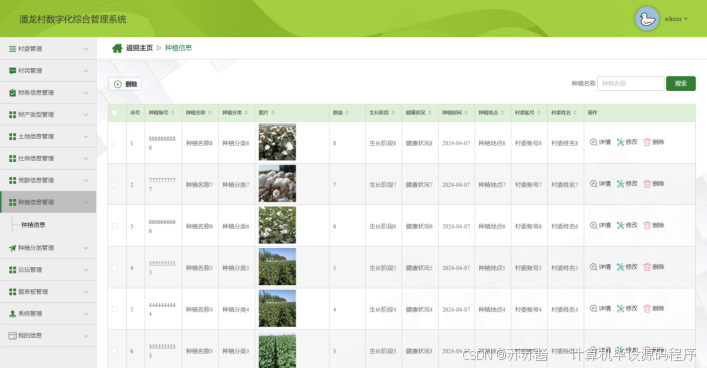Tick the checkbox for row number 2
Viewport: 707px width, 368px height.
[x=115, y=184]
